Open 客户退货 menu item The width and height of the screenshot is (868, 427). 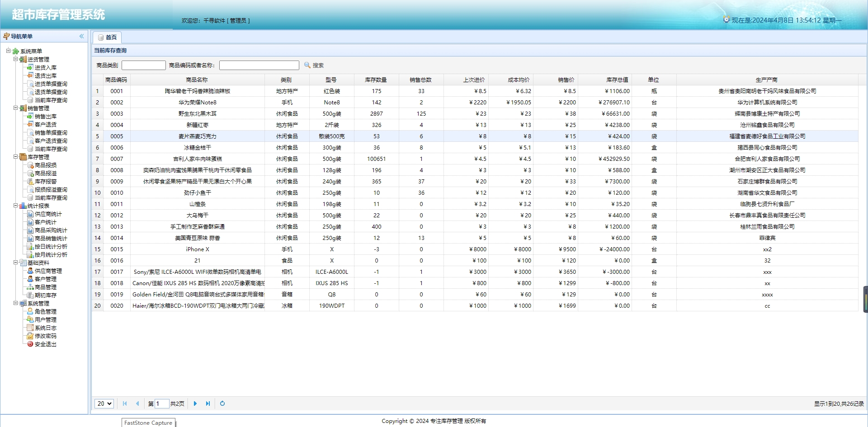click(45, 124)
